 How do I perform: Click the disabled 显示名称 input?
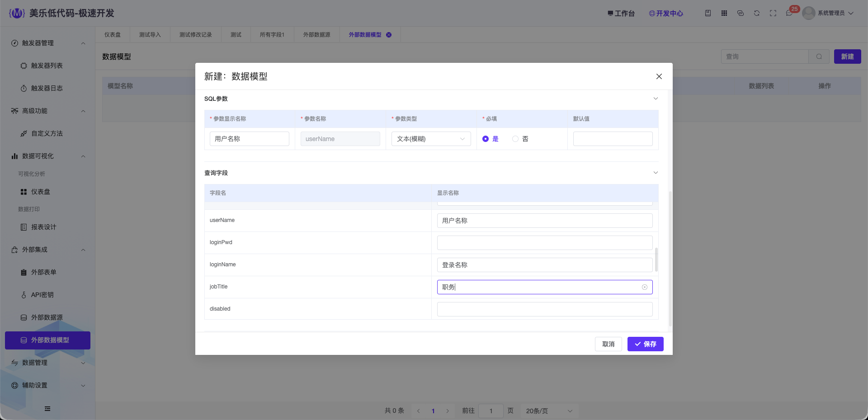[x=545, y=309]
